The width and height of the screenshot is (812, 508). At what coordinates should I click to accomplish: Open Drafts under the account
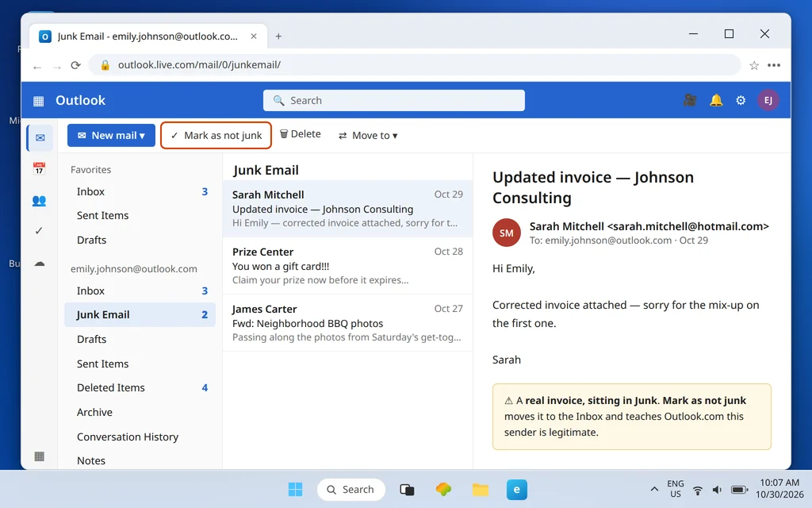point(140,339)
